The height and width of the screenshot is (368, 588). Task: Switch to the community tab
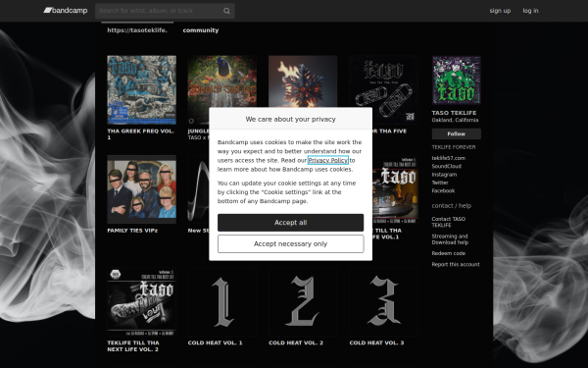(201, 30)
